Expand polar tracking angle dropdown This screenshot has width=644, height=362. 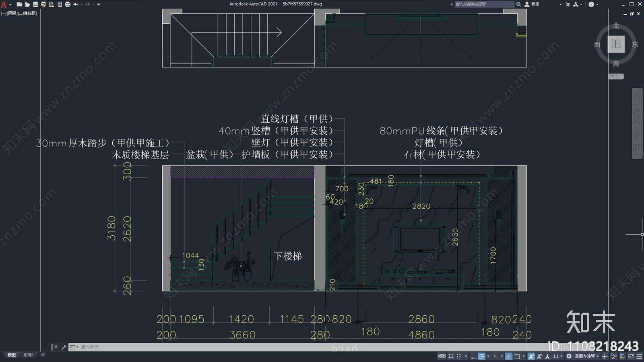pyautogui.click(x=488, y=356)
